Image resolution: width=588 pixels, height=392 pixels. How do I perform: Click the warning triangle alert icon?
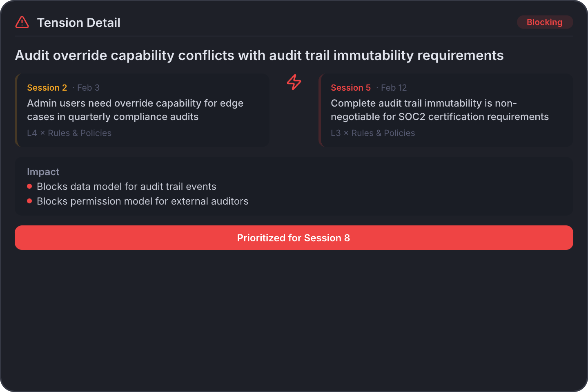pyautogui.click(x=22, y=22)
